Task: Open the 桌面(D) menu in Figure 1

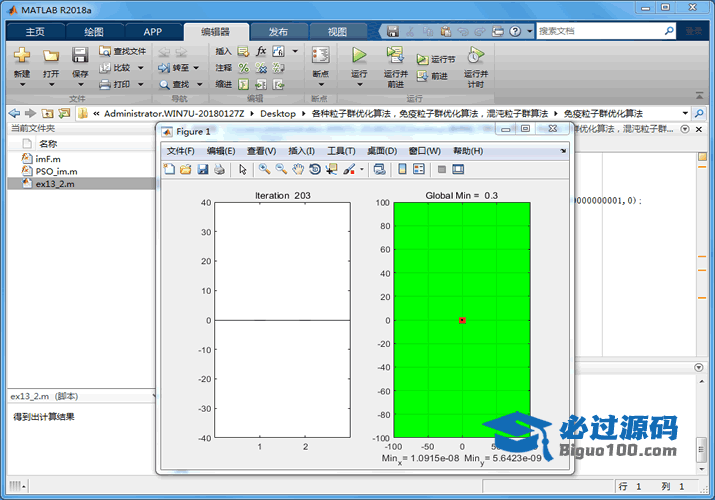Action: (382, 151)
